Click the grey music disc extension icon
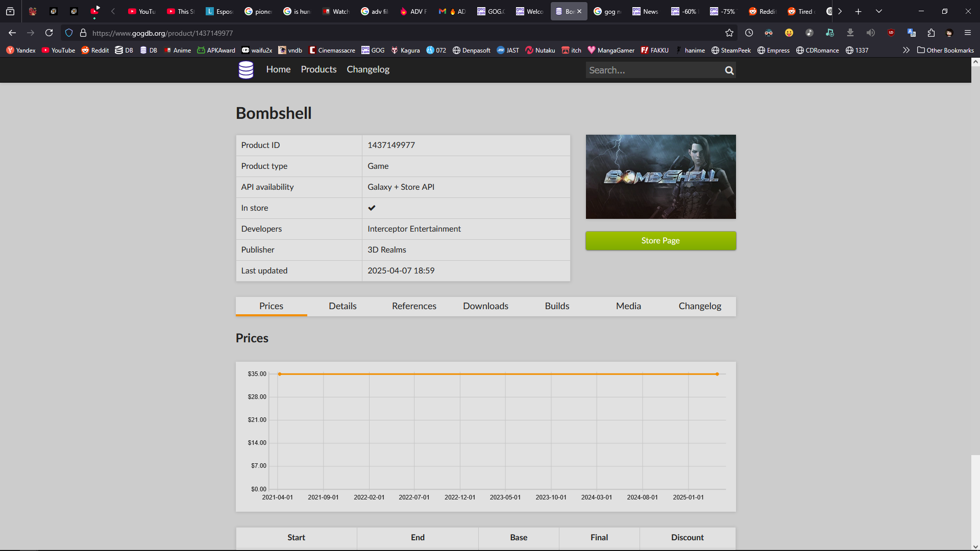The height and width of the screenshot is (551, 980). pyautogui.click(x=810, y=33)
